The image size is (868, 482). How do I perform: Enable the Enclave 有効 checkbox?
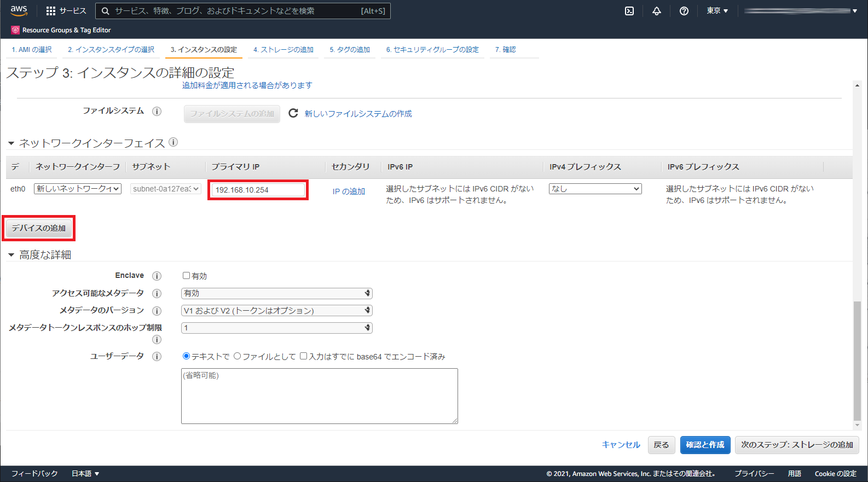point(186,276)
